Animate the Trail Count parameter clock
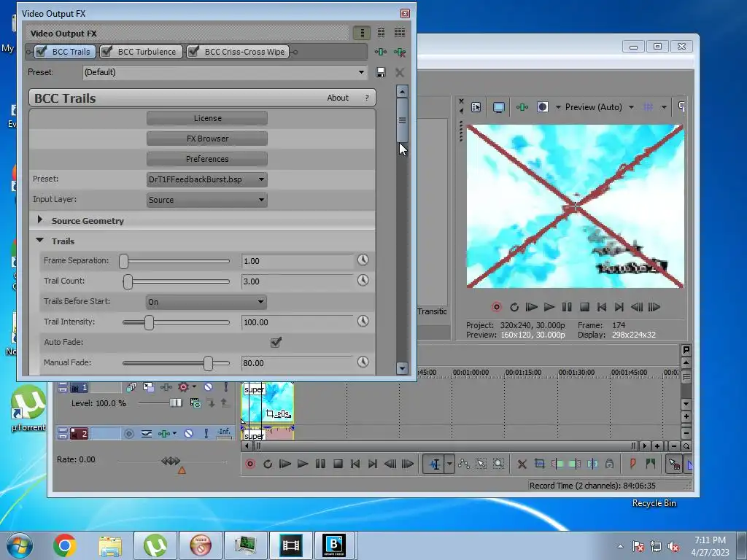The width and height of the screenshot is (747, 560). click(x=363, y=281)
